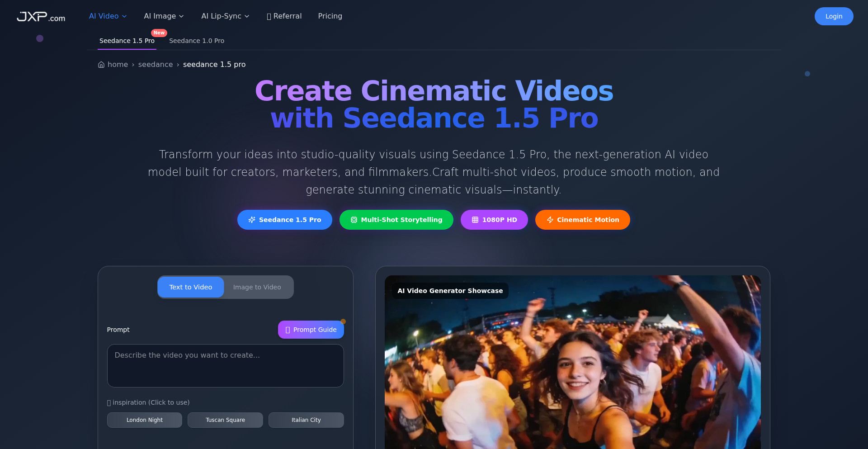Switch to Image to Video mode
Image resolution: width=868 pixels, height=449 pixels.
pos(257,287)
